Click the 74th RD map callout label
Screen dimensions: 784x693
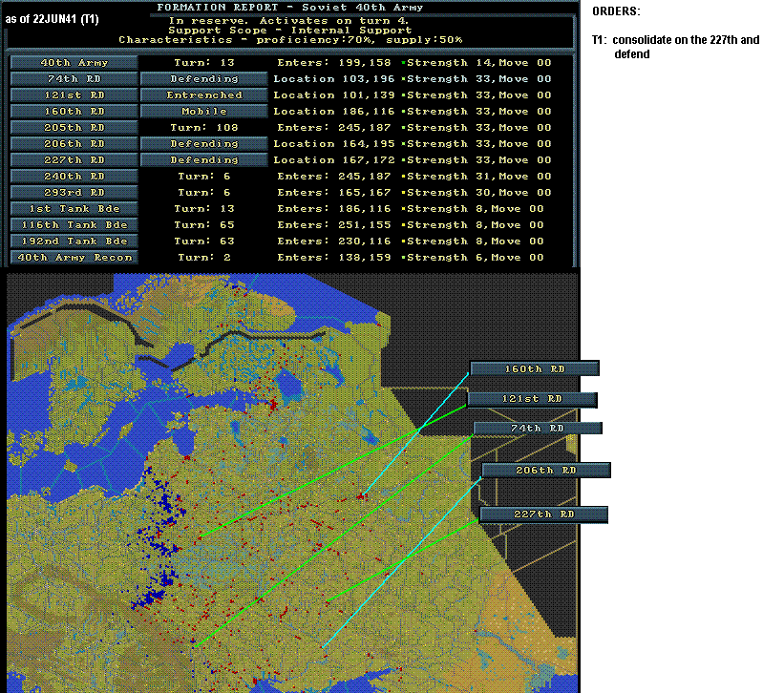click(538, 429)
